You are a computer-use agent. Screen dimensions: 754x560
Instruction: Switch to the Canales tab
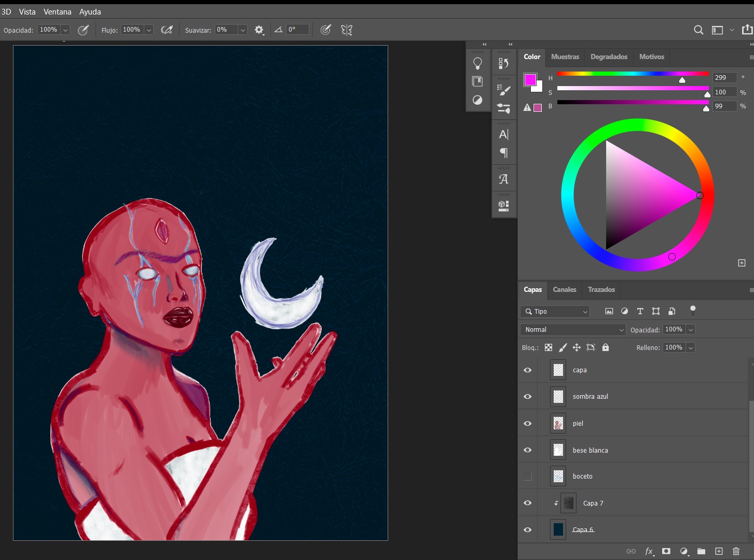[x=565, y=289]
